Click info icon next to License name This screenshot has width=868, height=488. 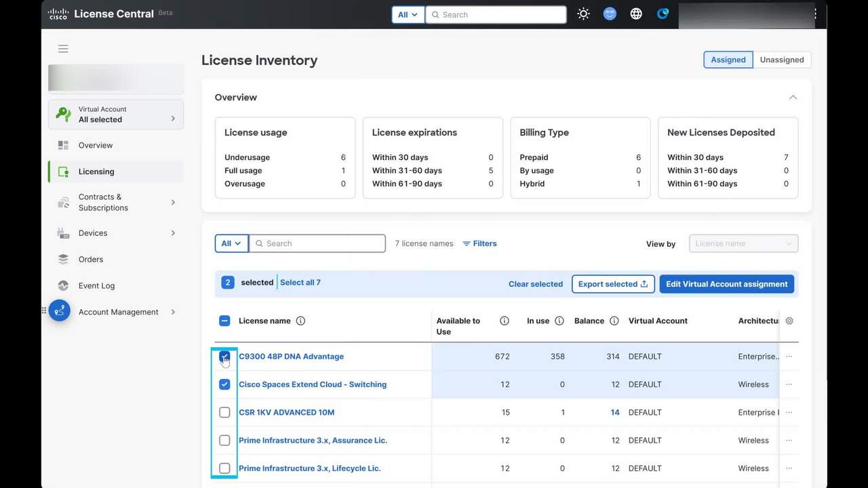[x=300, y=321]
